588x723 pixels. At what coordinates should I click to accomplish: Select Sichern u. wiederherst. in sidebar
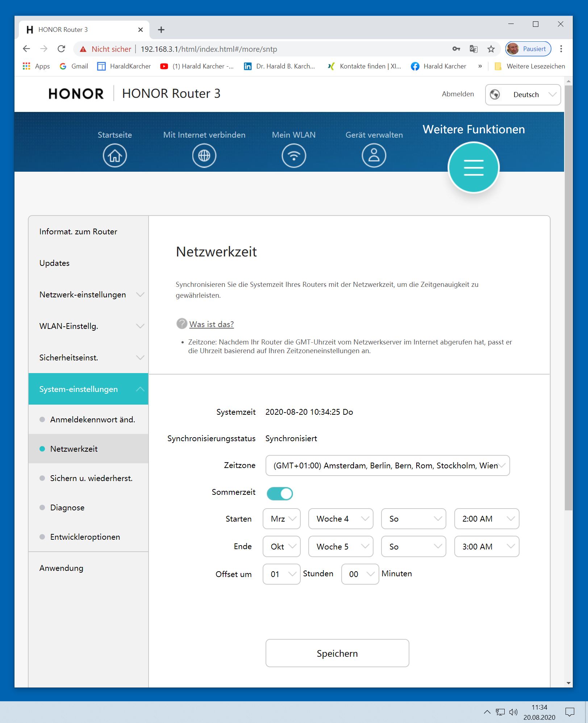[88, 478]
